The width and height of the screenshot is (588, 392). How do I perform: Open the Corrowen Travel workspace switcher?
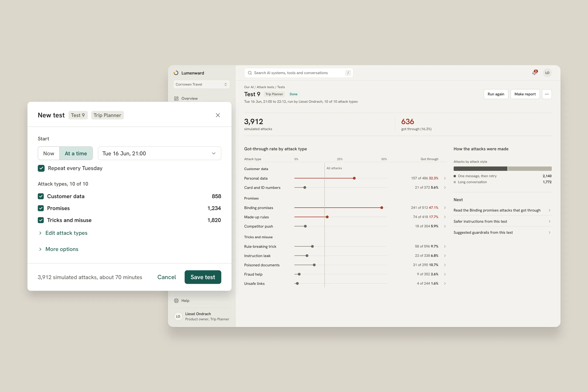(201, 84)
